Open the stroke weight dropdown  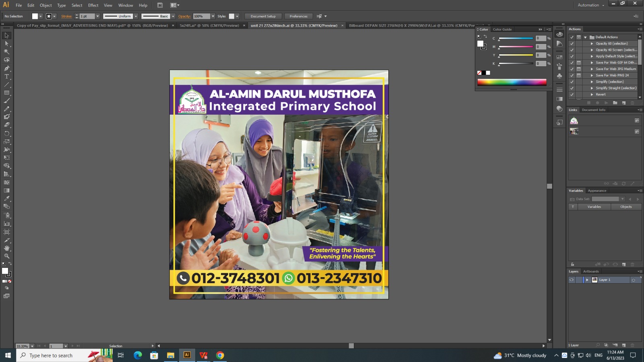(97, 16)
